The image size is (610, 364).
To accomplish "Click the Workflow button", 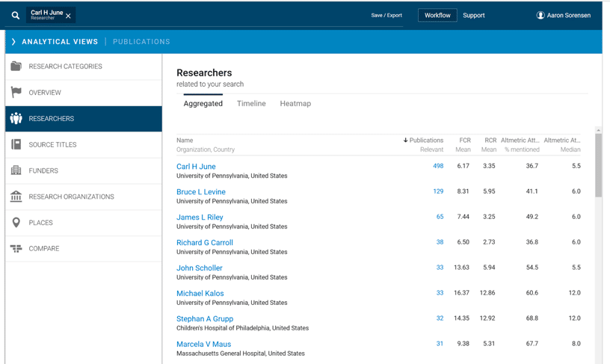I will pos(437,15).
